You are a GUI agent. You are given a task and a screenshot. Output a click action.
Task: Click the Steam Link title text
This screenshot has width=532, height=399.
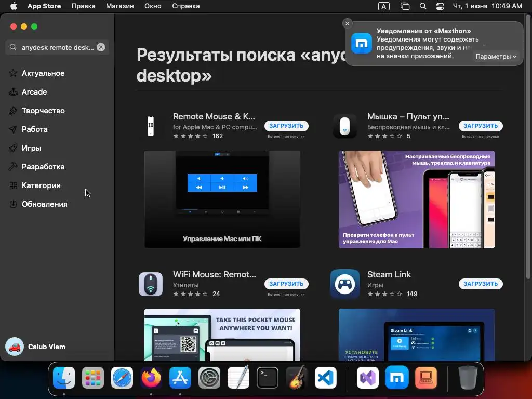(389, 274)
